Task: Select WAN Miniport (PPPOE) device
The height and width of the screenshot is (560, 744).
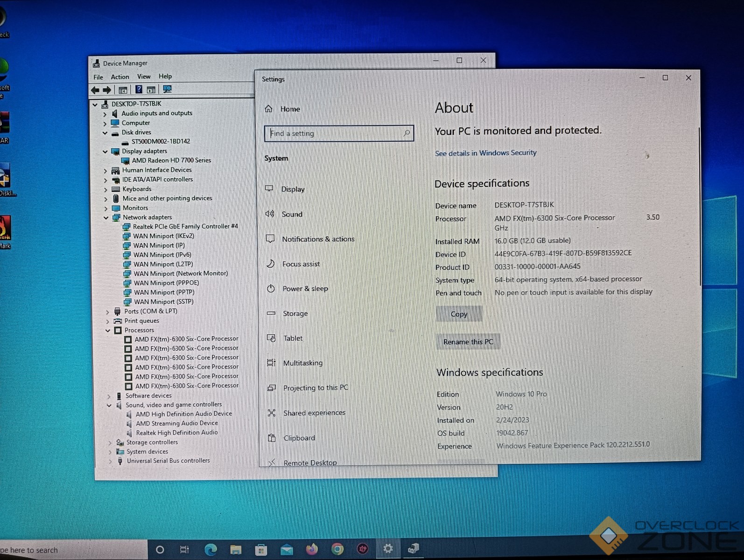Action: pyautogui.click(x=166, y=283)
